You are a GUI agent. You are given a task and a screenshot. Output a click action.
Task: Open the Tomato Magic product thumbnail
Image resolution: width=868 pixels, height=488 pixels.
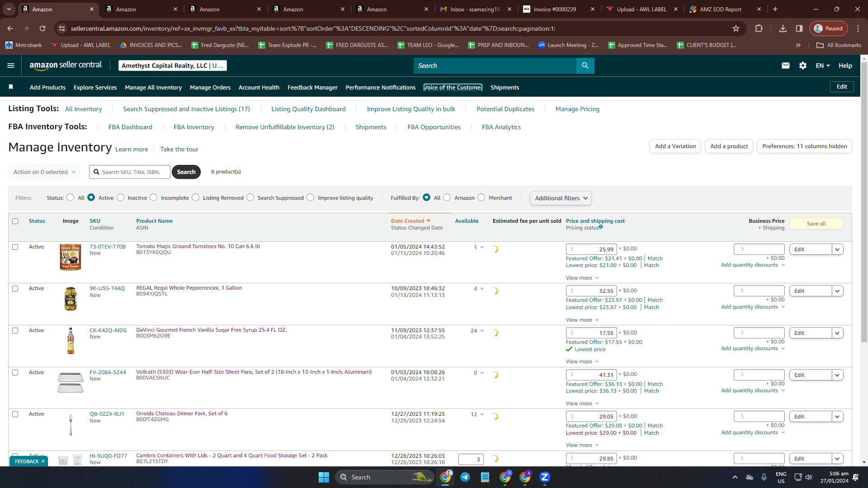tap(71, 257)
